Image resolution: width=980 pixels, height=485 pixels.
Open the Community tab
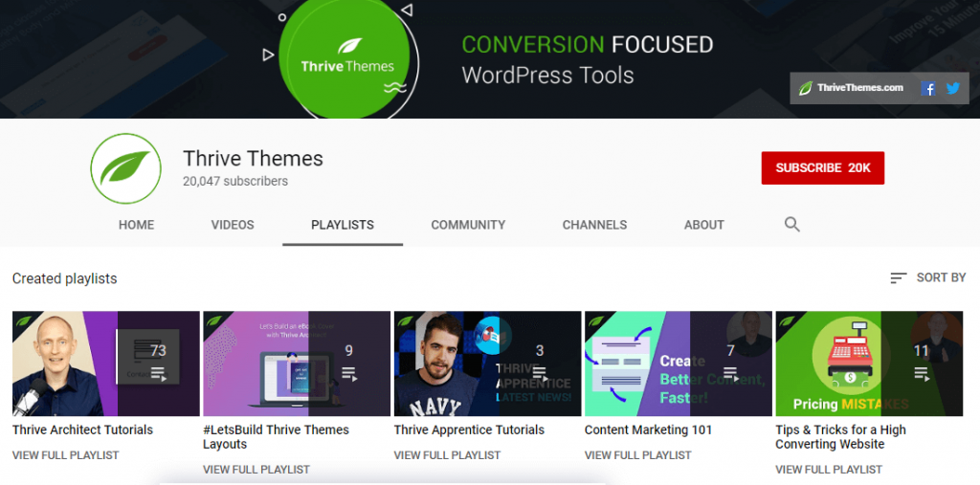(468, 225)
